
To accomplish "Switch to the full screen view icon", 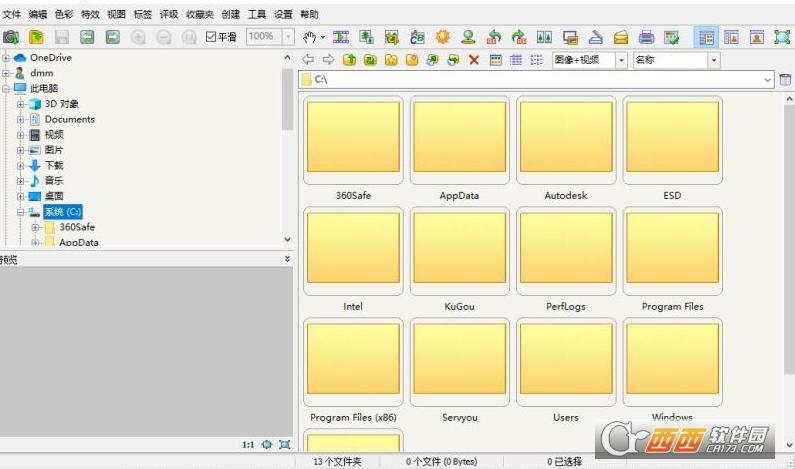I will [782, 37].
